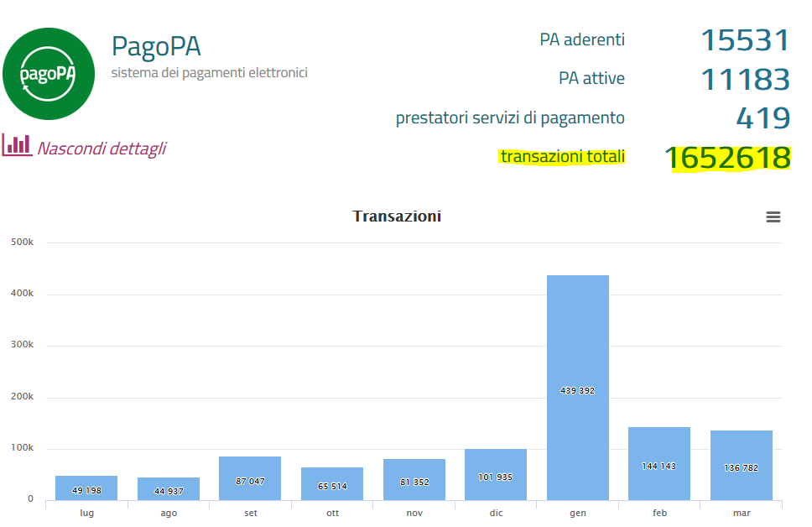Click the set bar showing 87 047
This screenshot has width=812, height=527.
tap(250, 478)
